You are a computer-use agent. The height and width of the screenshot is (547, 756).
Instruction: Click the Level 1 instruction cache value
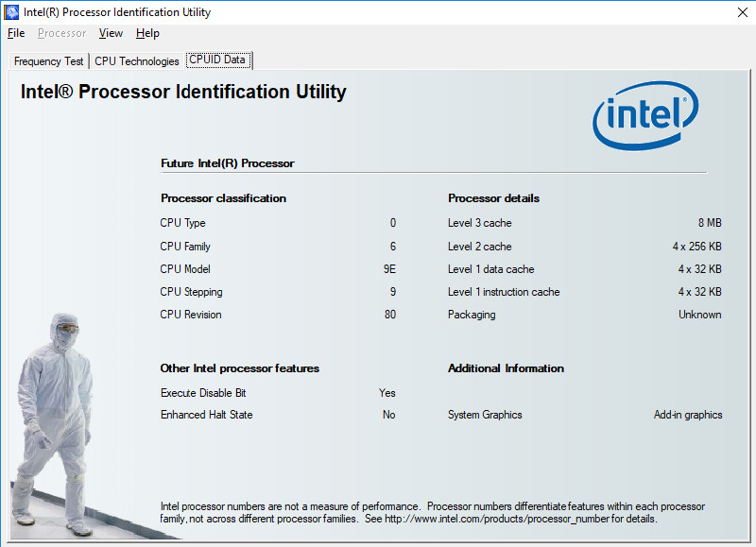(700, 292)
